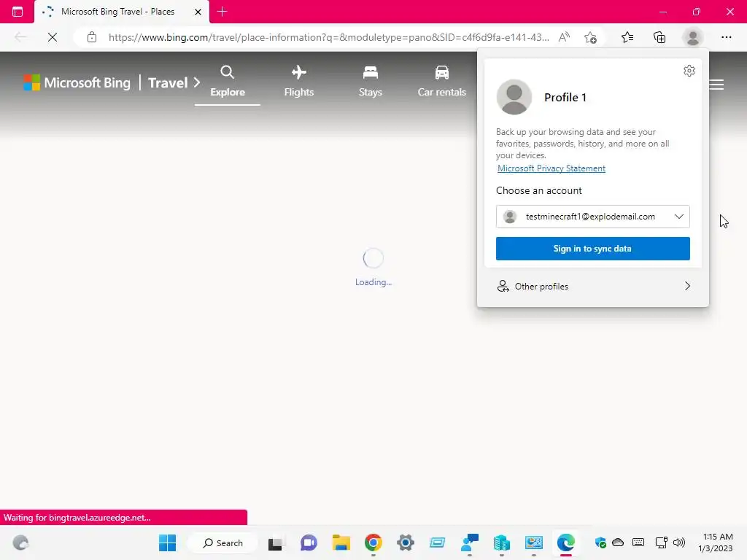
Task: Expand the account selection dropdown
Action: (x=592, y=217)
